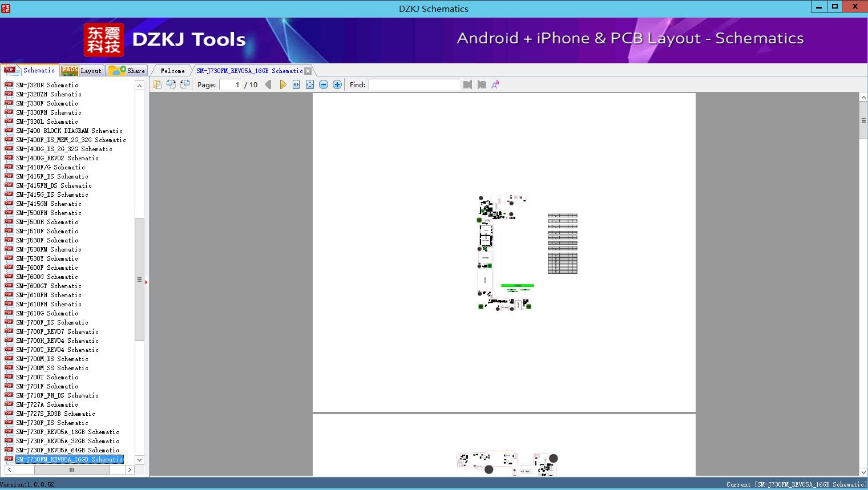Viewport: 868px width, 490px height.
Task: Click the file list vertical scrollbar thumb
Action: tap(139, 280)
